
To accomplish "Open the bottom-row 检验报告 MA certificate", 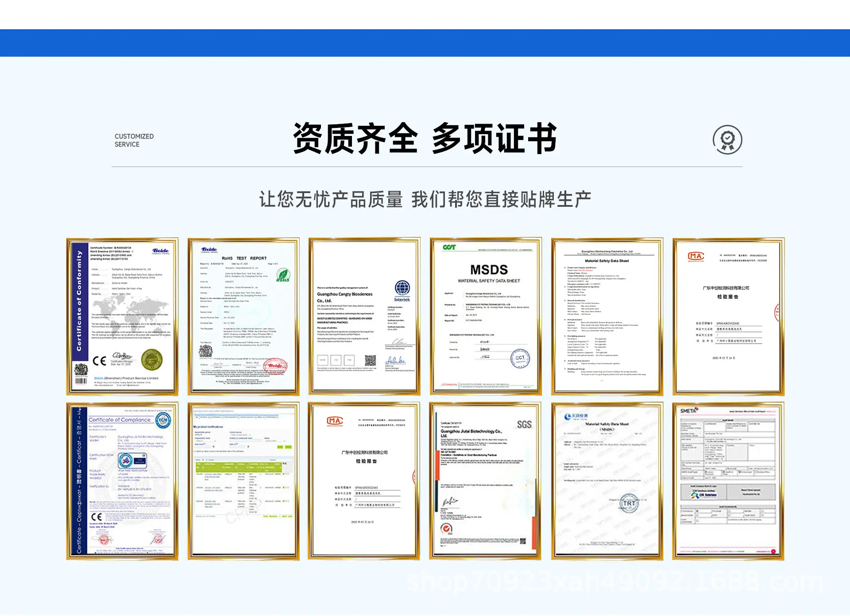I will point(364,481).
